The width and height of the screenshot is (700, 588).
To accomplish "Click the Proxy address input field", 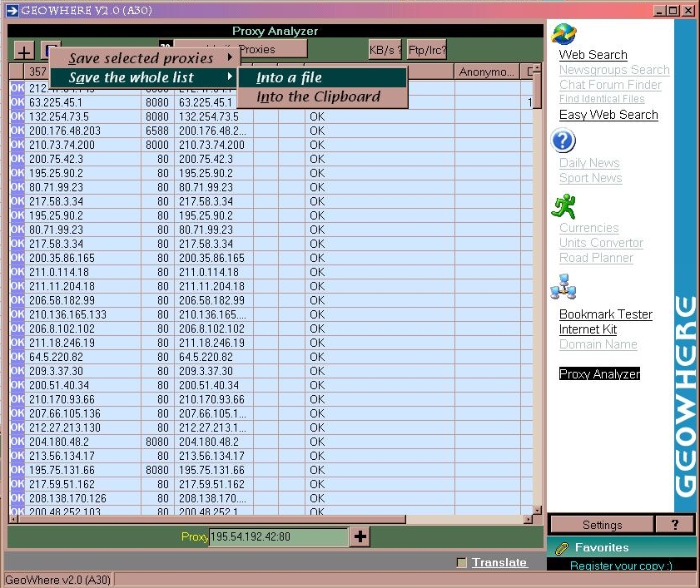I will (278, 536).
